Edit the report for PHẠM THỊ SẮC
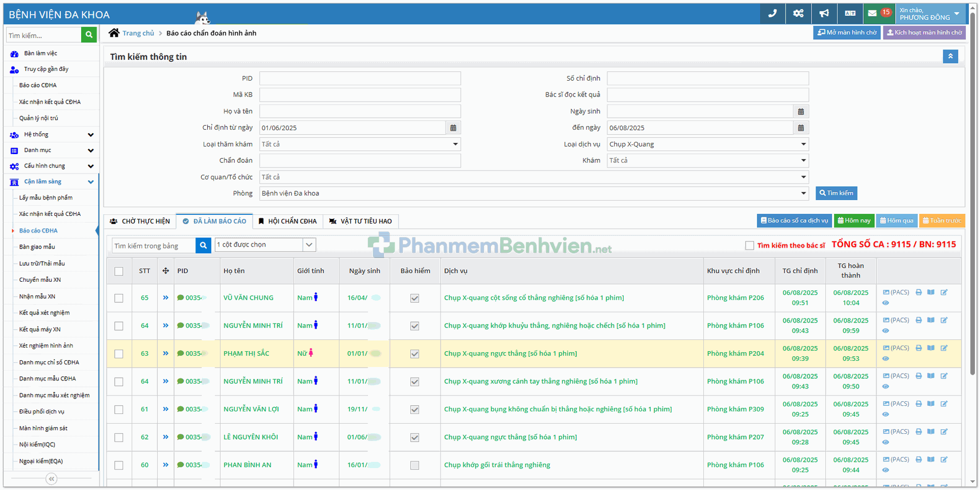The width and height of the screenshot is (980, 490). (944, 348)
